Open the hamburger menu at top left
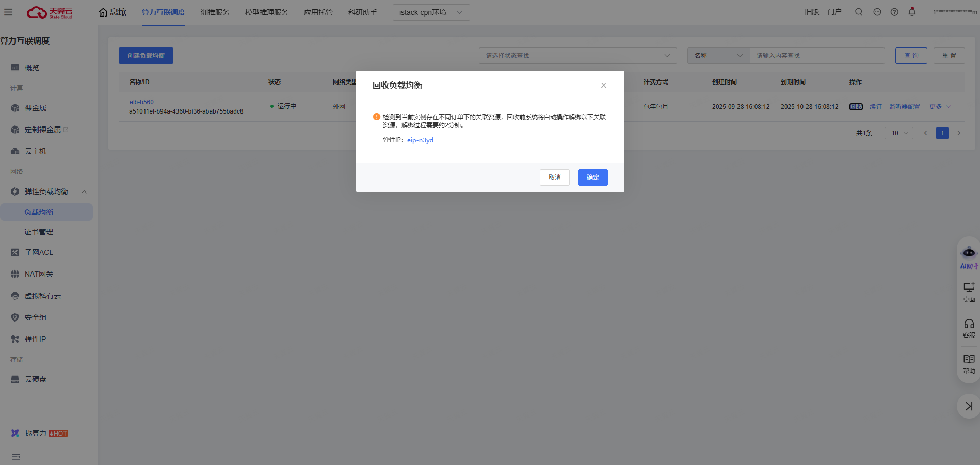 click(x=8, y=12)
